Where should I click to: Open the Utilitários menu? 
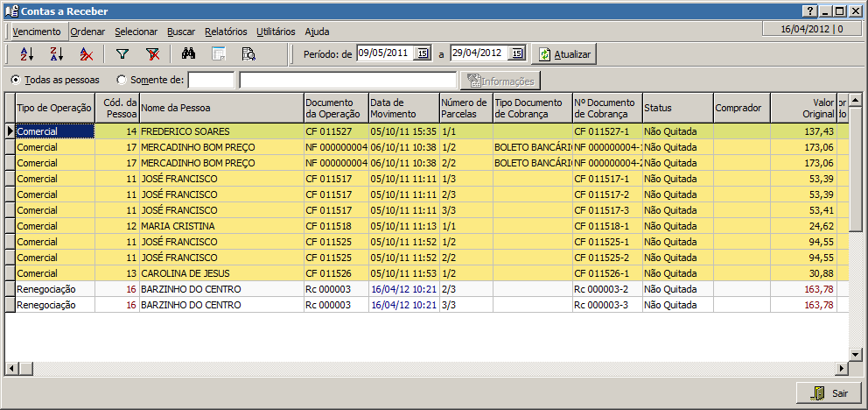[x=276, y=32]
